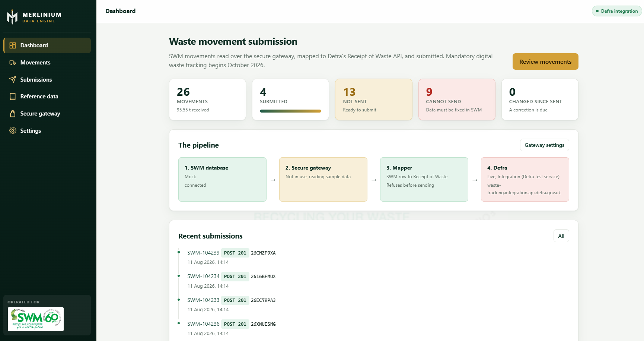Click the POST 201 badge for SWM-104234

[235, 277]
